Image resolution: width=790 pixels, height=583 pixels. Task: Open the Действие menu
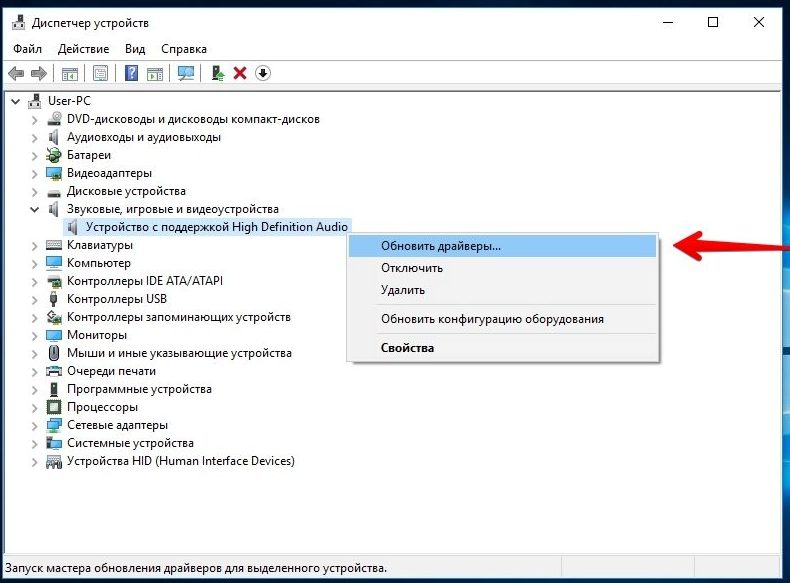tap(83, 48)
